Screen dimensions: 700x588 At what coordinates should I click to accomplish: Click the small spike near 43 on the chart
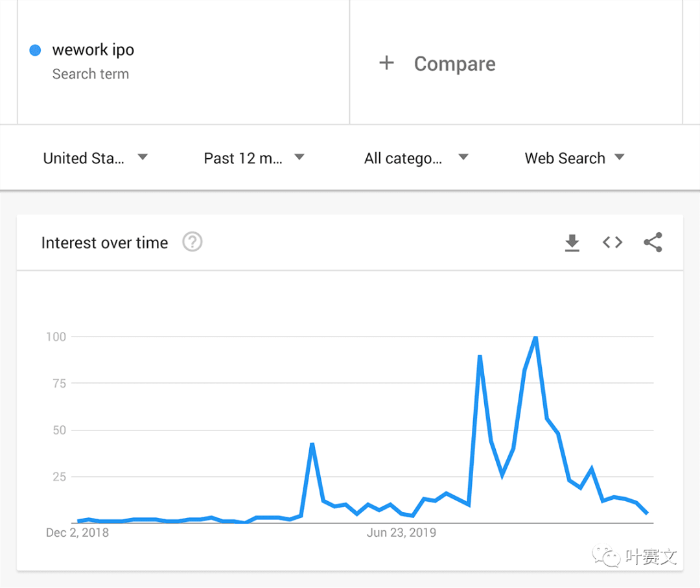(x=312, y=443)
